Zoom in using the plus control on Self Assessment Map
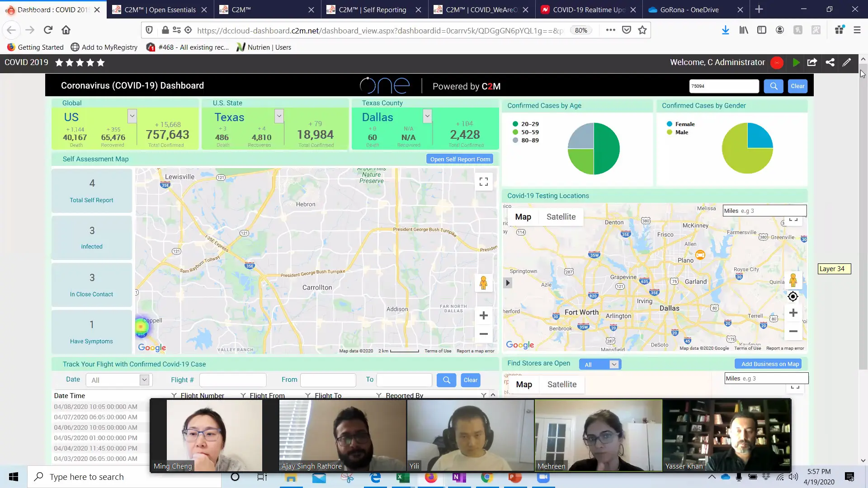868x488 pixels. (x=484, y=315)
